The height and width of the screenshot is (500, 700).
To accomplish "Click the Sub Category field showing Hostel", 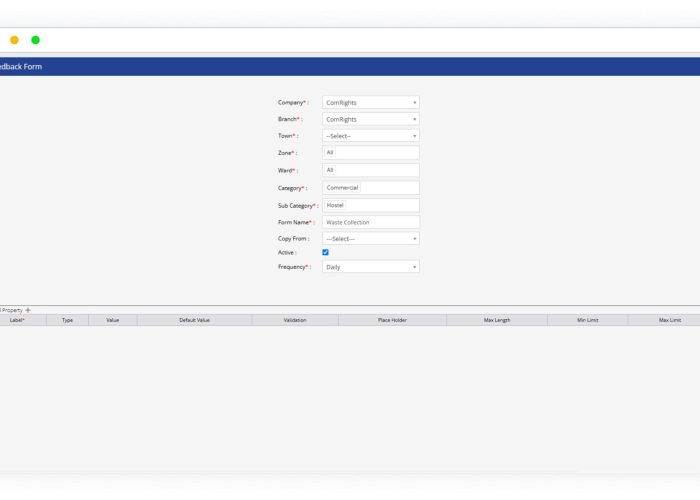I will click(371, 205).
